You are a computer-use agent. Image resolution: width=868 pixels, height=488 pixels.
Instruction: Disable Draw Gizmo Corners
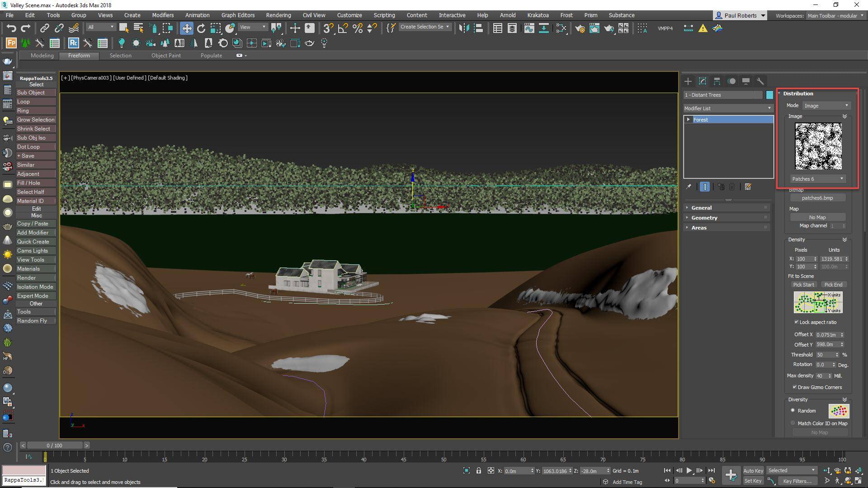tap(794, 387)
